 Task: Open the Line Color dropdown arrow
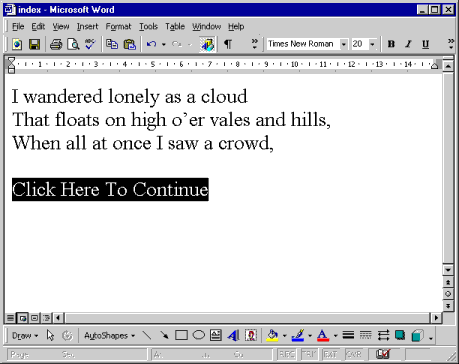310,336
